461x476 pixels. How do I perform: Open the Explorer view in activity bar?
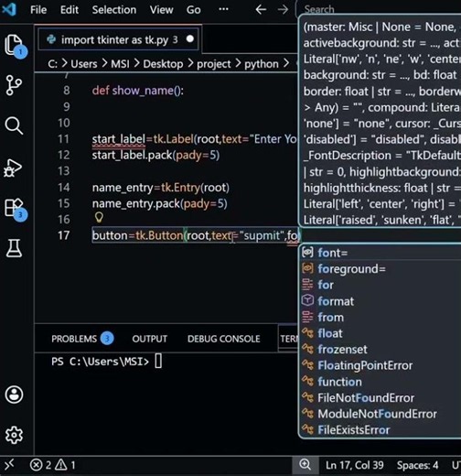15,45
